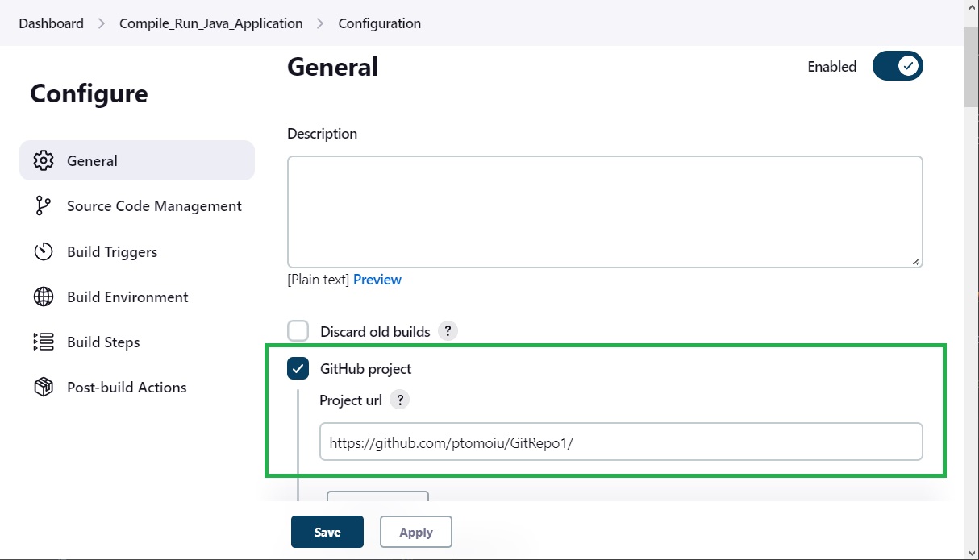Click the Build Steps list icon

click(44, 342)
